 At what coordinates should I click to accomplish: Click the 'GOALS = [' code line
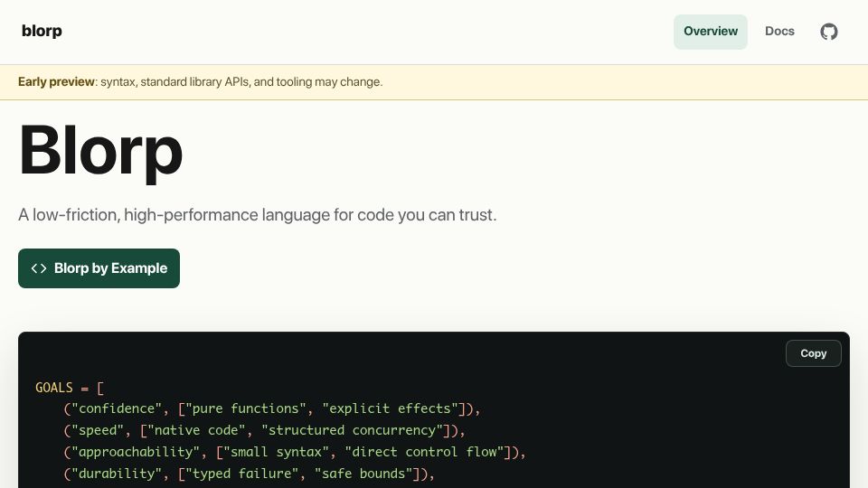pos(70,388)
